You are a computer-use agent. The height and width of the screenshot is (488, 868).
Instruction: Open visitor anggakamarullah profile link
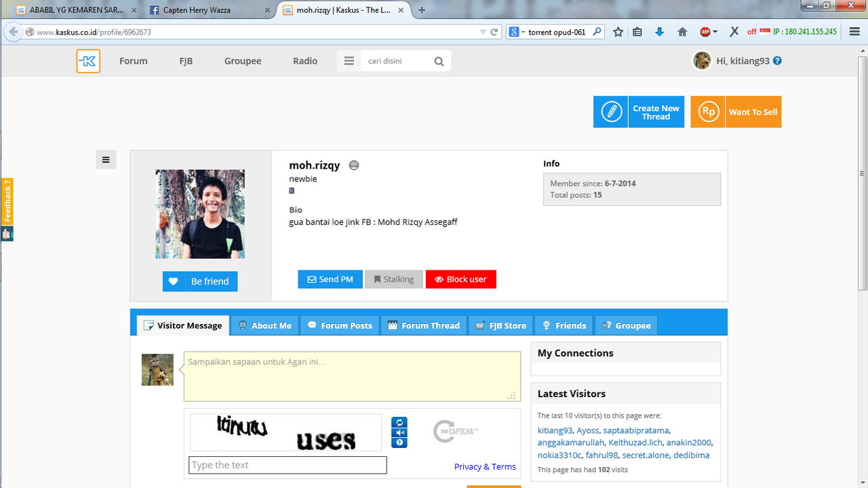[x=571, y=443]
